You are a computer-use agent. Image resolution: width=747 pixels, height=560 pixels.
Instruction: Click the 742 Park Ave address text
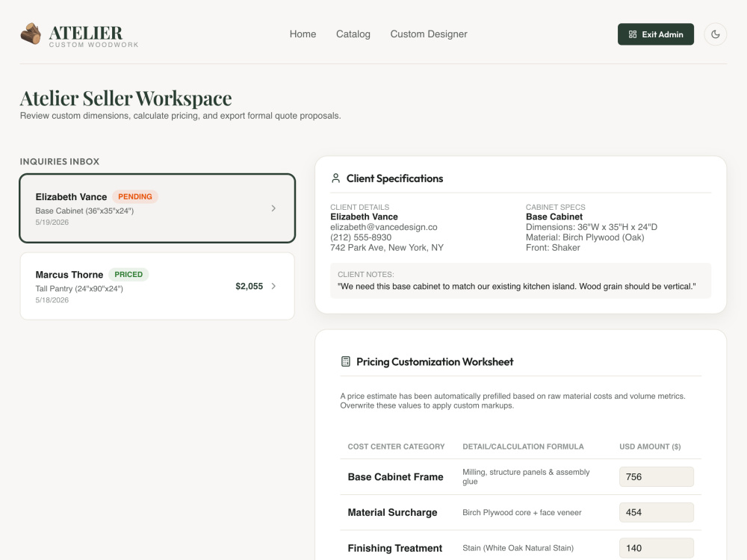(387, 248)
